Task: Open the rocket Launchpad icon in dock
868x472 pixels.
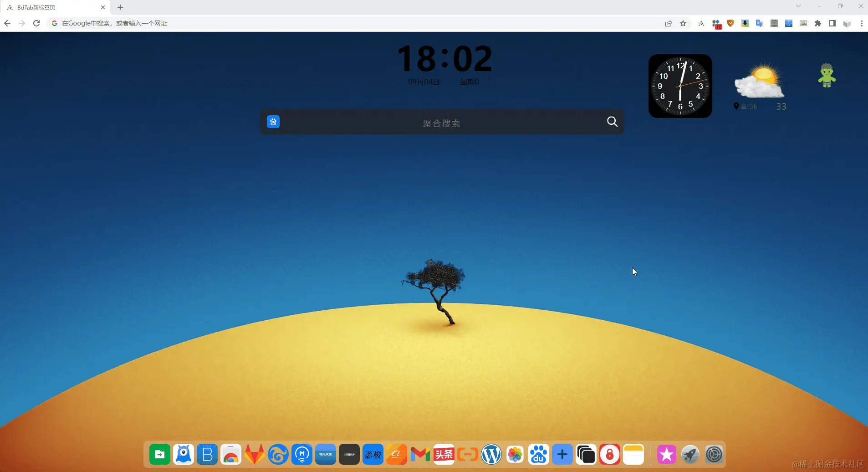Action: tap(690, 454)
